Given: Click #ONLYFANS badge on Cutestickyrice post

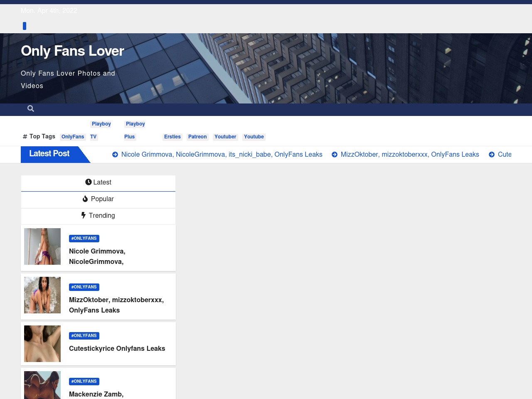Looking at the screenshot, I should pos(84,336).
